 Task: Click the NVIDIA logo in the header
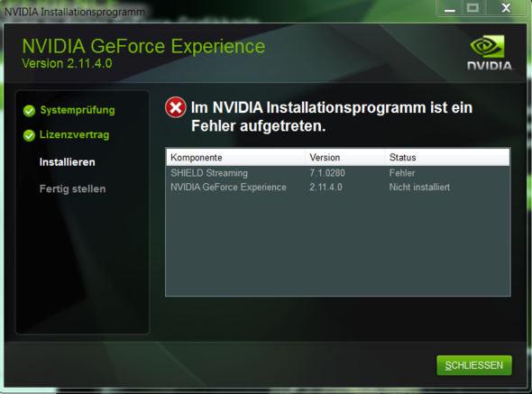tap(490, 52)
